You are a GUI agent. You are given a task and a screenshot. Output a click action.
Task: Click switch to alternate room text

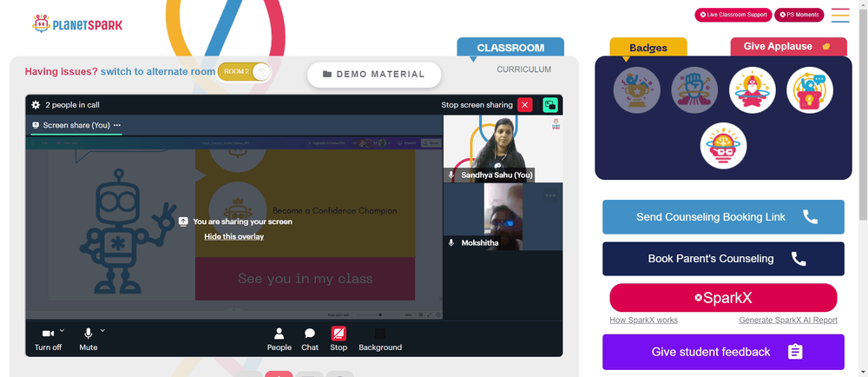pos(158,71)
